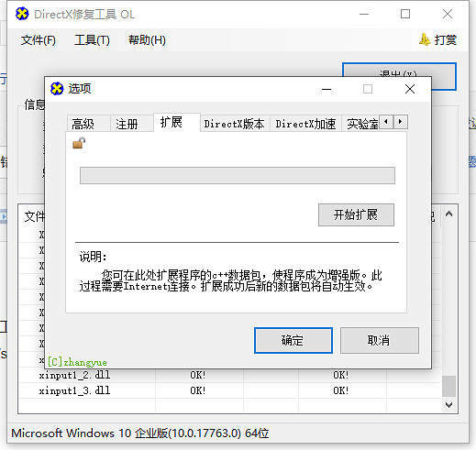Minimize the 选项 dialog
Viewport: 476px width, 450px height.
pos(327,89)
